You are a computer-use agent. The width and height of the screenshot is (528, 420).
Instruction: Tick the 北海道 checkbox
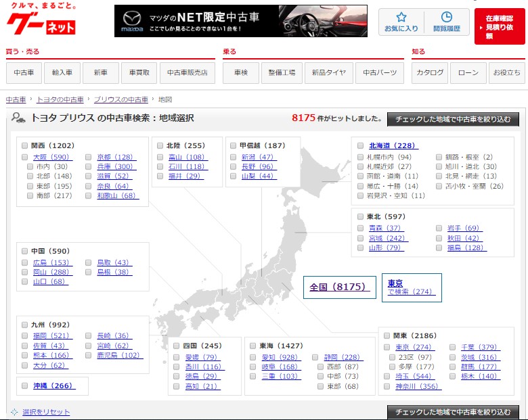click(x=361, y=145)
